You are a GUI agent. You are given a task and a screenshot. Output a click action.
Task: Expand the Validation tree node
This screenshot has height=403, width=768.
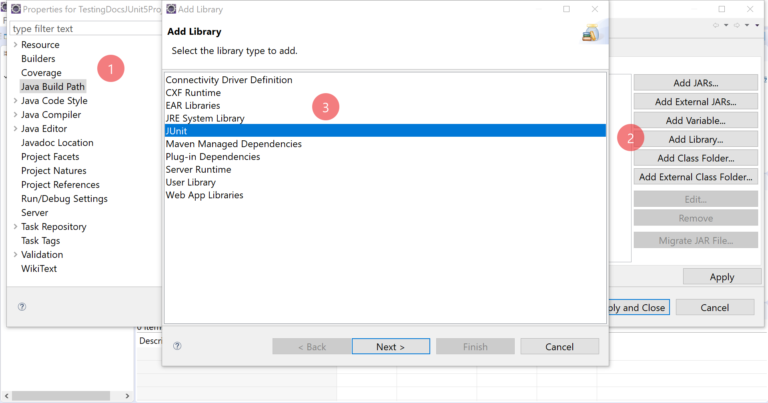click(15, 255)
